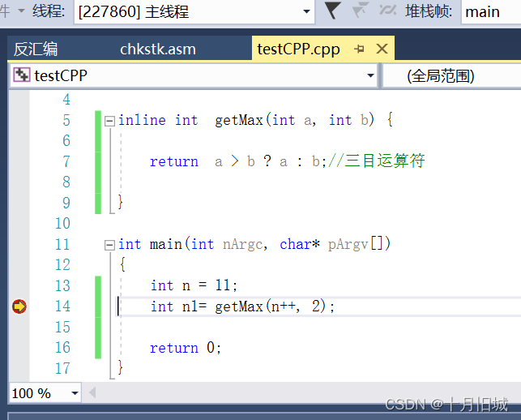Click 'return 0;' on line 16
This screenshot has width=521, height=420.
186,348
